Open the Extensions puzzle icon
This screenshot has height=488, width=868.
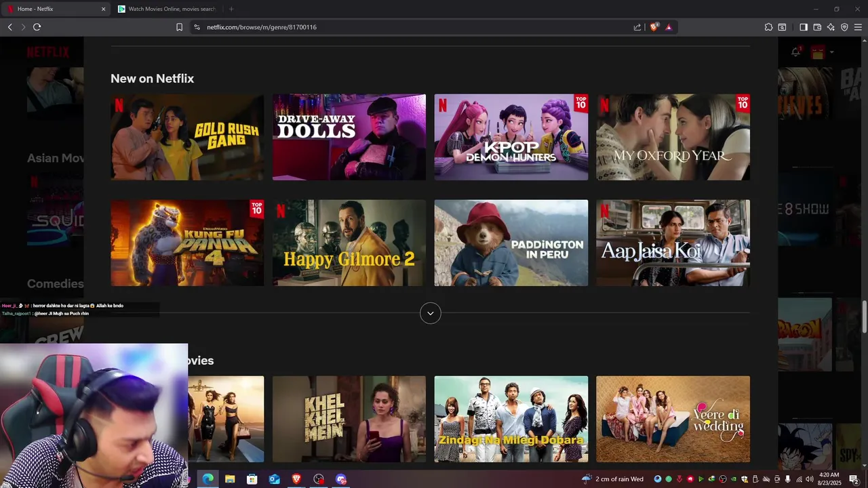point(768,27)
